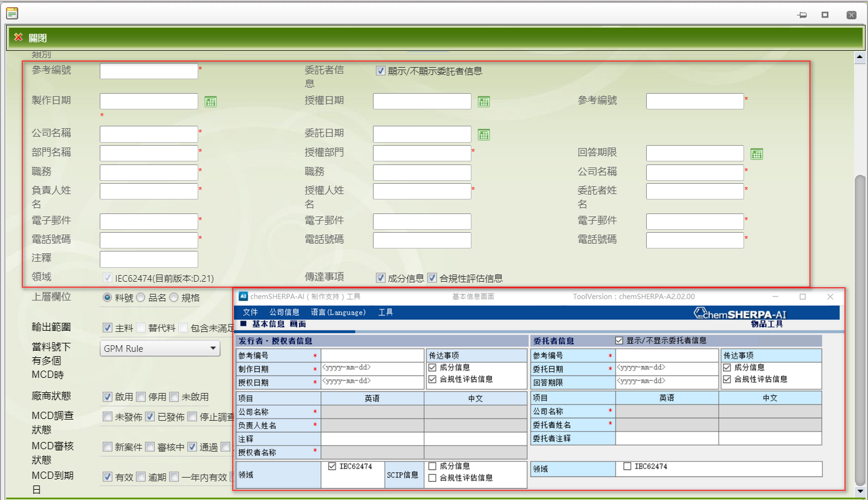The width and height of the screenshot is (868, 500).
Task: Toggle IEC62474 under 发行者 领域 in chemSHERPA
Action: pyautogui.click(x=332, y=466)
